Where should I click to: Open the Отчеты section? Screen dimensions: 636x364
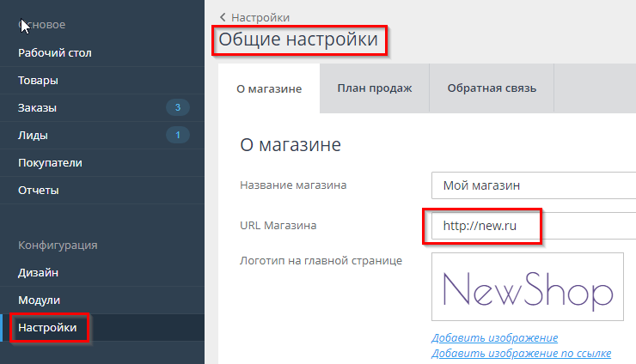(x=39, y=190)
